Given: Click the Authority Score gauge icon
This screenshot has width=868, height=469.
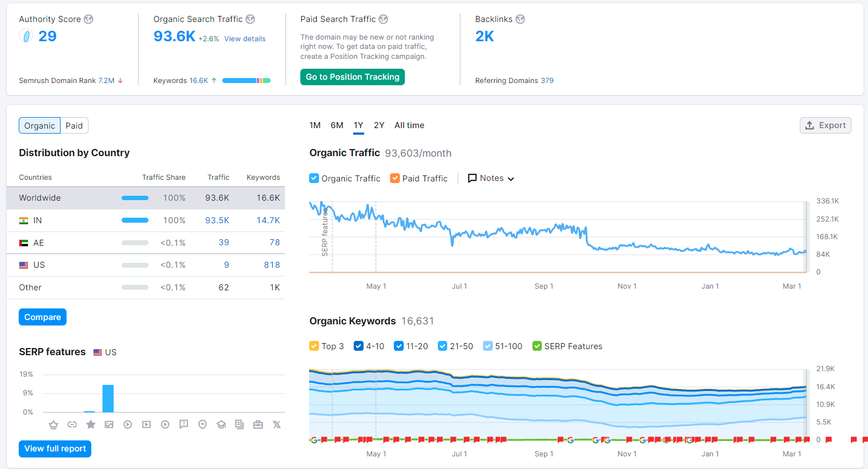Looking at the screenshot, I should pyautogui.click(x=26, y=36).
